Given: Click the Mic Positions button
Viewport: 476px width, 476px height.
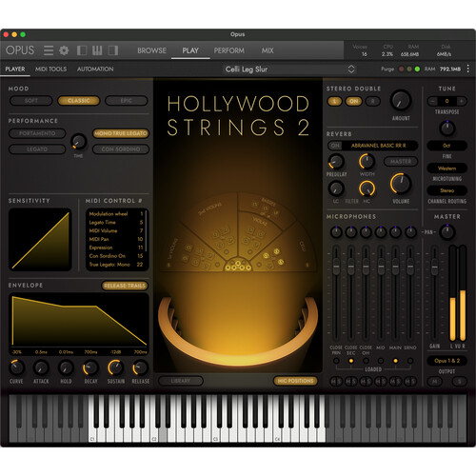Looking at the screenshot, I should click(295, 381).
